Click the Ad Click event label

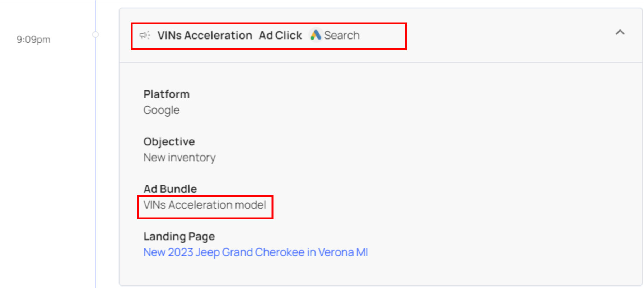[x=280, y=35]
